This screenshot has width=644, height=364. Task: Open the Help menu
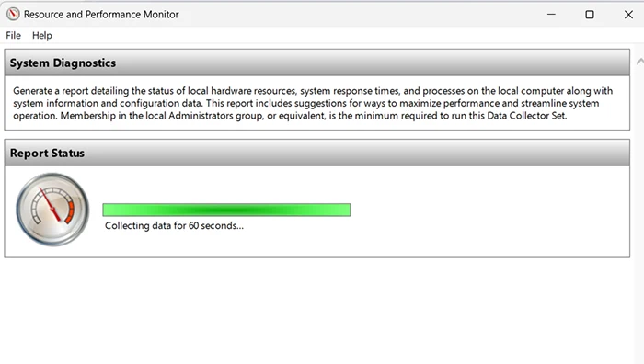[42, 35]
